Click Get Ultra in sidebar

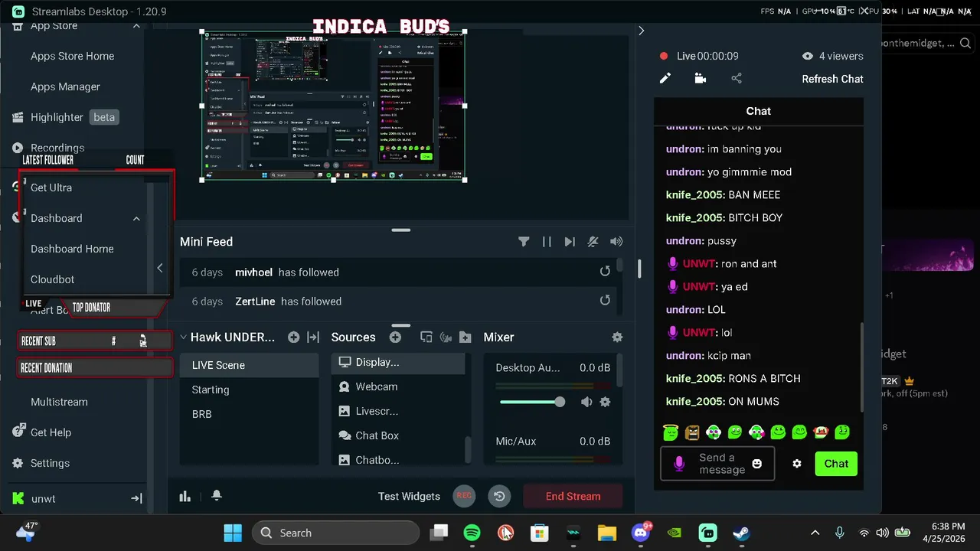(51, 187)
